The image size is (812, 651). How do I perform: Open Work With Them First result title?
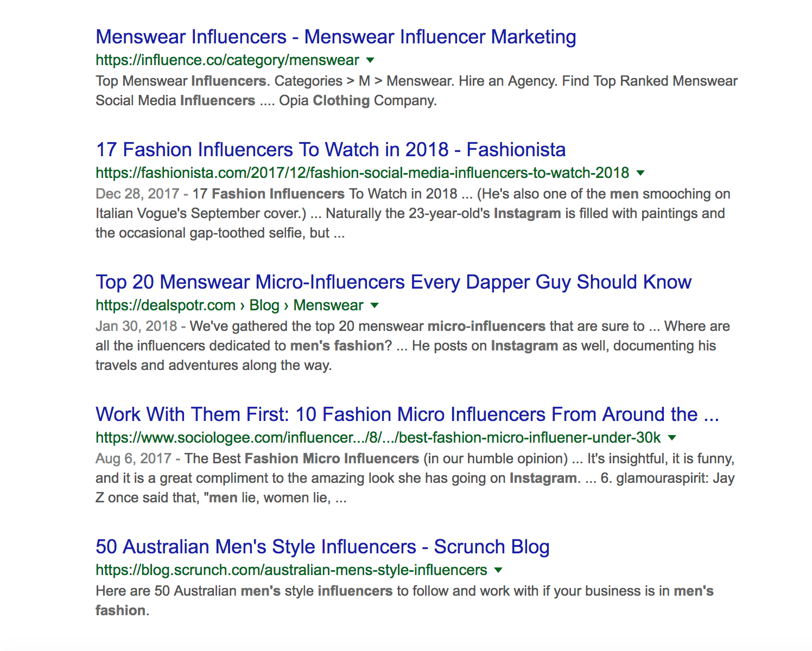click(407, 414)
